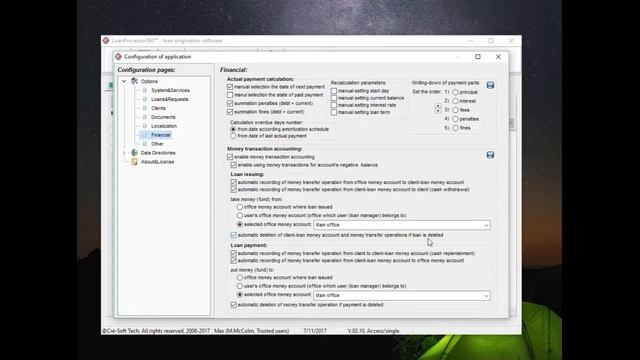Select take money from selected office money account
This screenshot has height=360, width=640.
pos(240,224)
